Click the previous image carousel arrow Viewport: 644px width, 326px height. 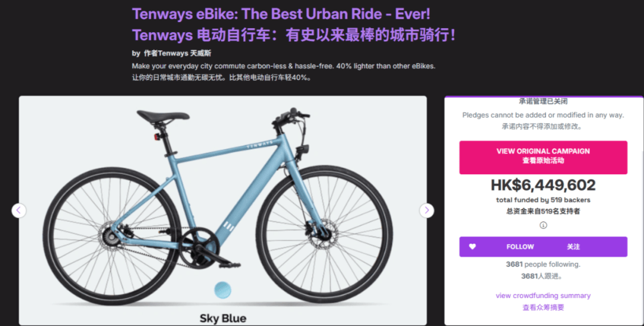(19, 210)
